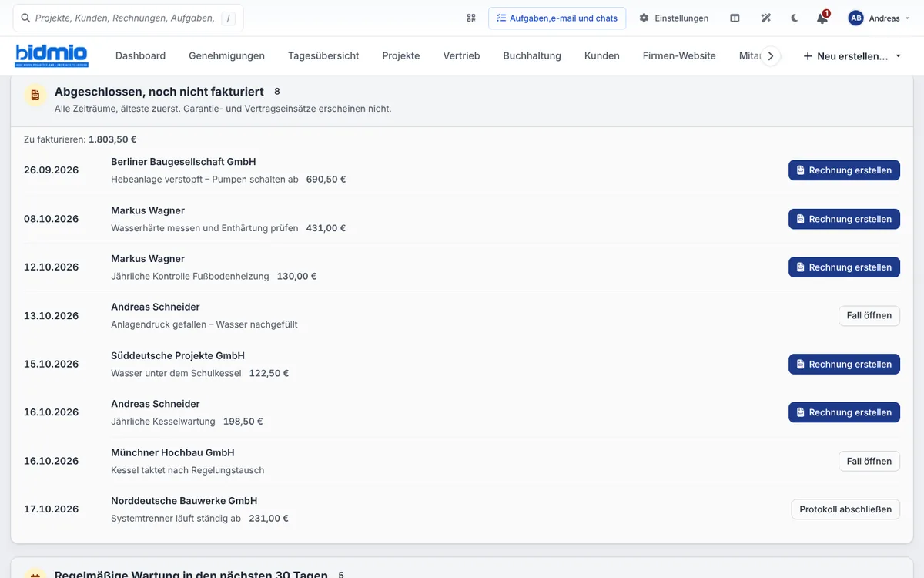This screenshot has height=578, width=924.
Task: Open notifications bell with red badge
Action: [822, 18]
